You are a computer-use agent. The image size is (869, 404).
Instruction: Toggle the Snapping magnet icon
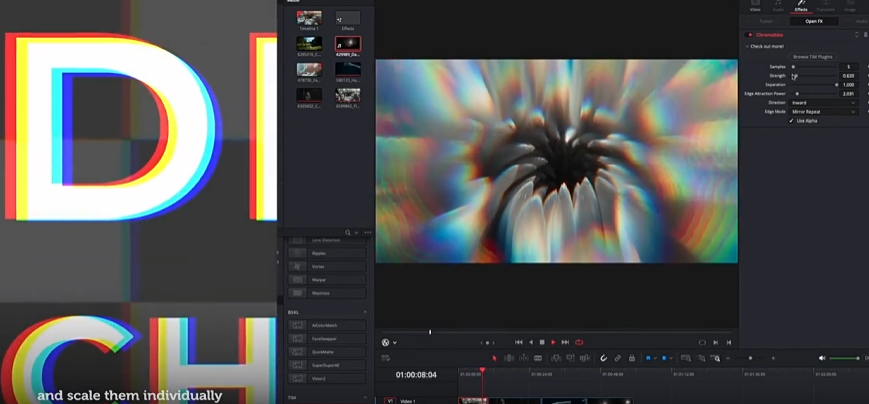click(603, 358)
